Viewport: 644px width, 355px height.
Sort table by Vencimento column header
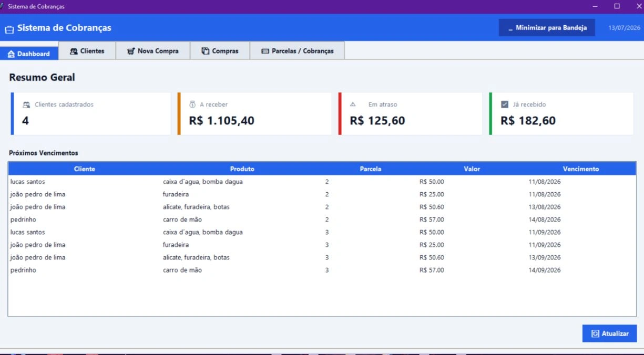coord(580,169)
